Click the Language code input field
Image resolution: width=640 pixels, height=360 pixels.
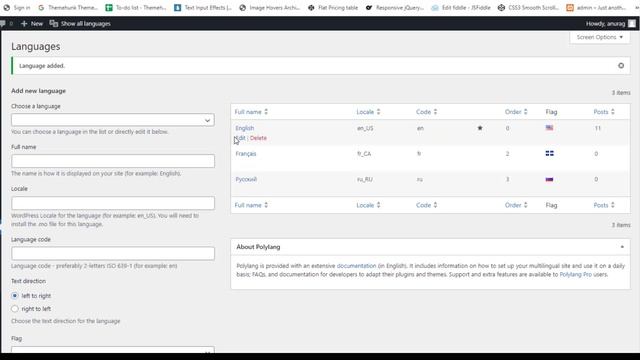tap(113, 253)
